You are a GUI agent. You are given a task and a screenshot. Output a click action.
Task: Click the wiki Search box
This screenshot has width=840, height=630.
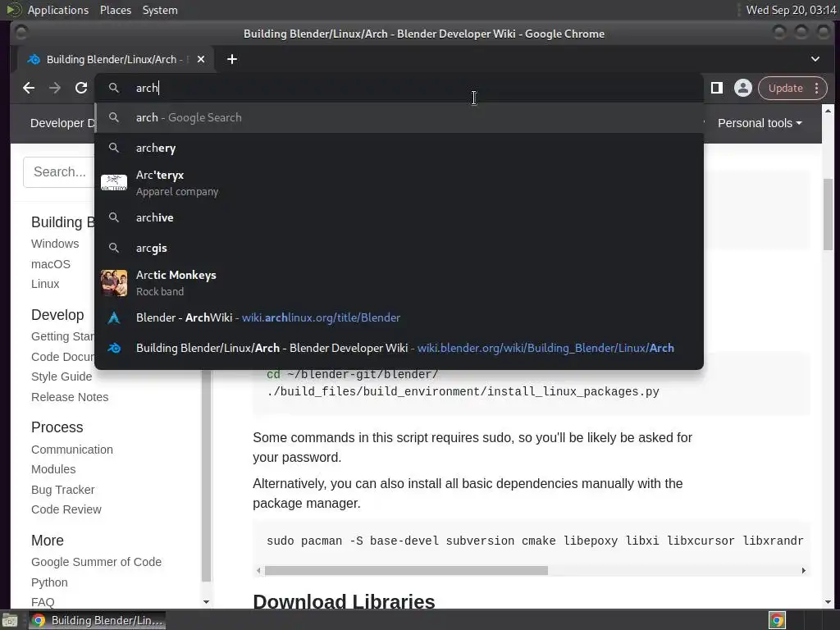click(x=59, y=172)
